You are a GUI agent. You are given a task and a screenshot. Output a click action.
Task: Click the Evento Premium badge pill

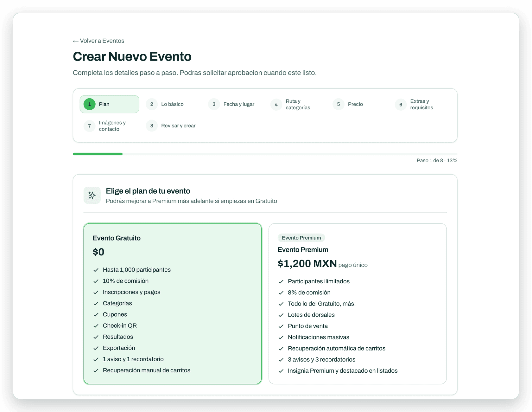[x=301, y=238]
